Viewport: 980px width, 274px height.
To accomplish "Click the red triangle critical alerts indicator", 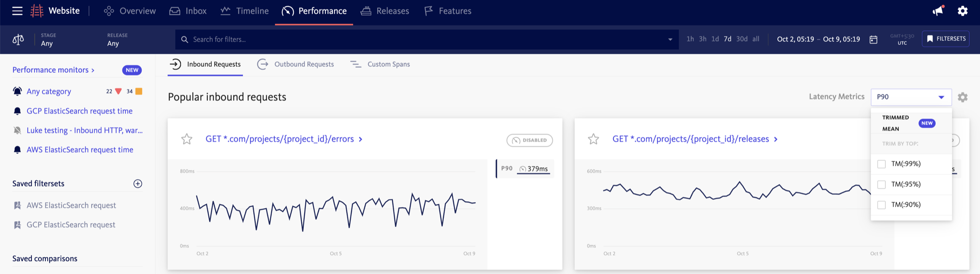I will (x=118, y=91).
